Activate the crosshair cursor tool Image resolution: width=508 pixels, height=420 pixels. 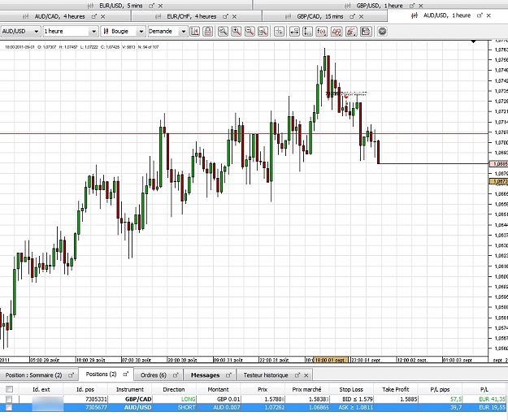pos(279,32)
